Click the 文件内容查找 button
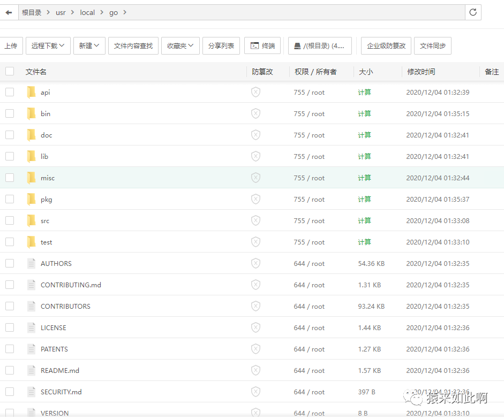504x420 pixels. [x=133, y=45]
